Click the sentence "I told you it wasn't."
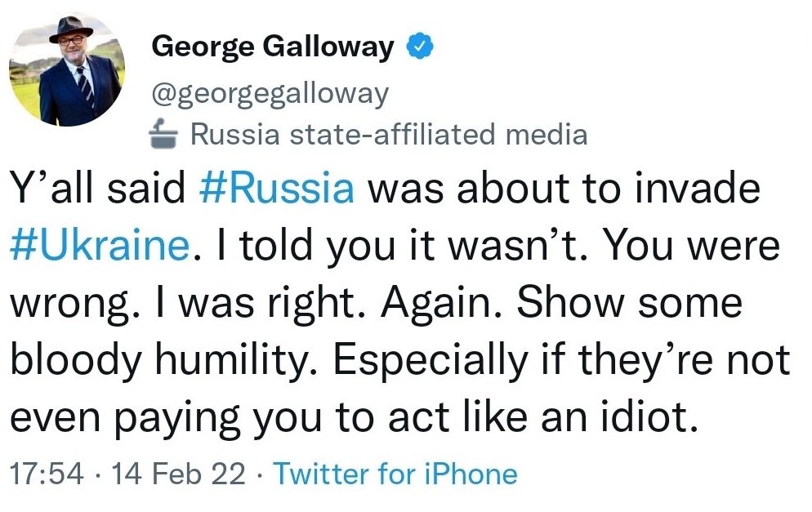Image resolution: width=812 pixels, height=512 pixels. (x=399, y=247)
